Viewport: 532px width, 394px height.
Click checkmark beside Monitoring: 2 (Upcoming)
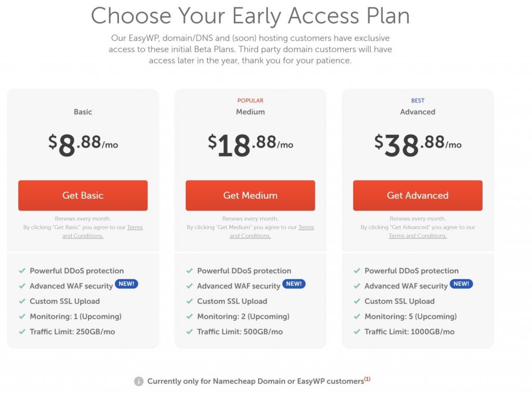click(x=189, y=316)
